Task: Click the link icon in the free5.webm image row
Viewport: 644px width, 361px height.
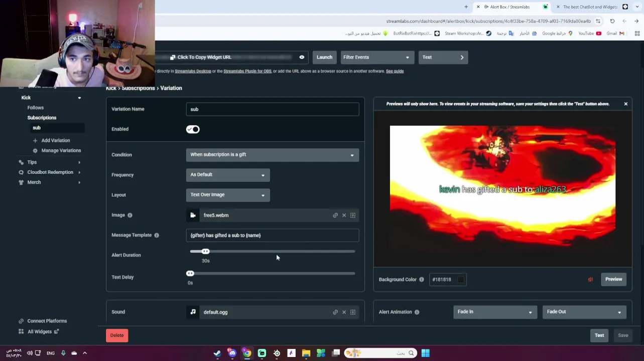Action: [x=335, y=215]
